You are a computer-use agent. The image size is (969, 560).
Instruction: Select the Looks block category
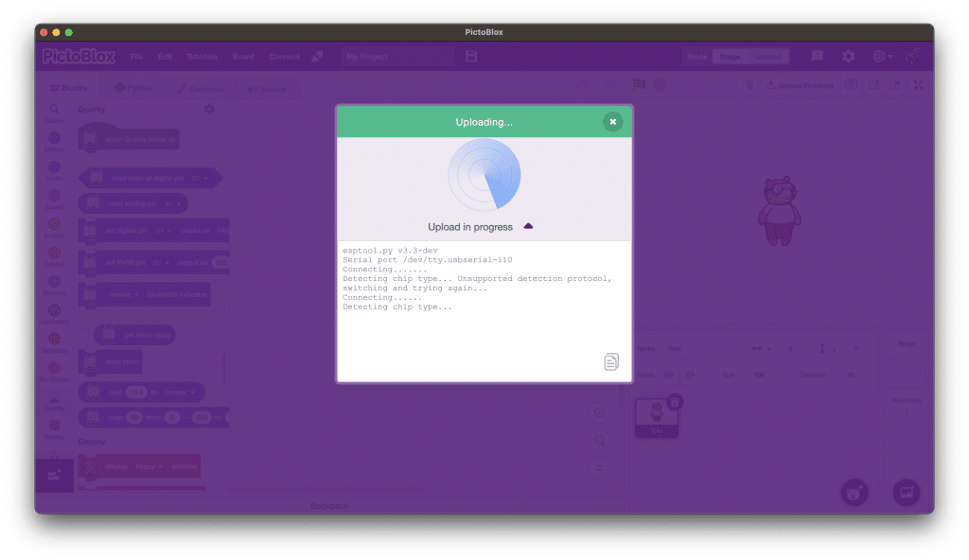click(54, 170)
